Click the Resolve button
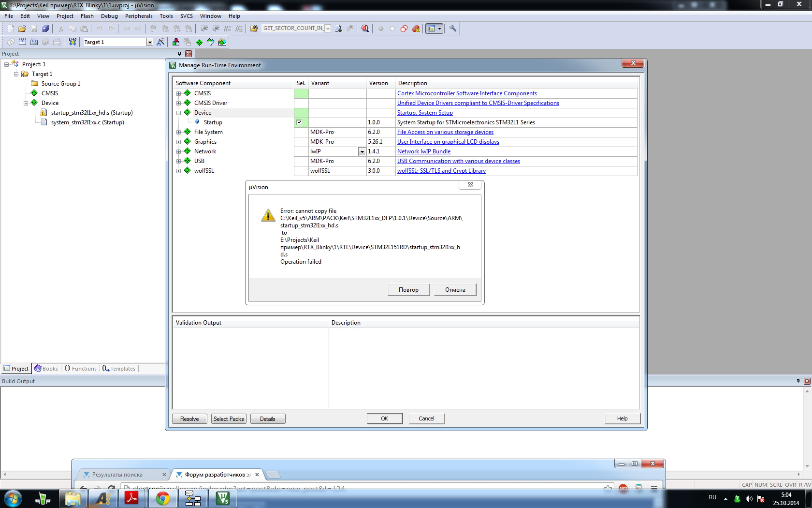 coord(189,419)
